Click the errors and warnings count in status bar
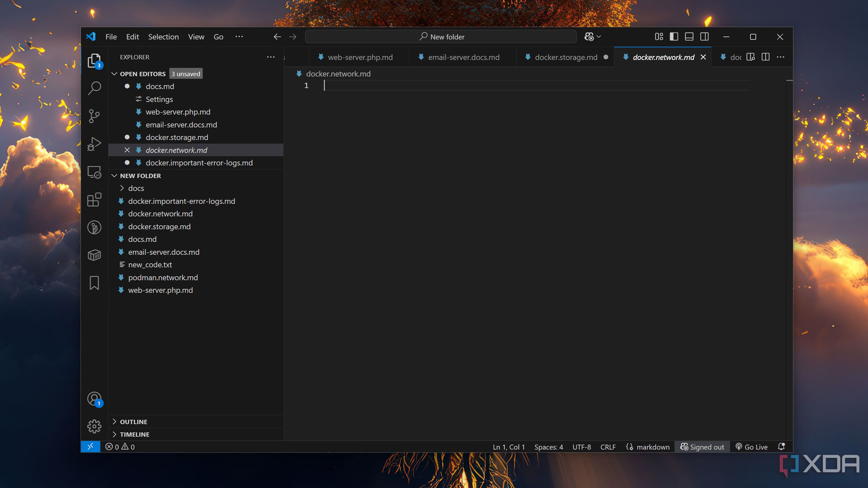The height and width of the screenshot is (488, 868). 120,447
